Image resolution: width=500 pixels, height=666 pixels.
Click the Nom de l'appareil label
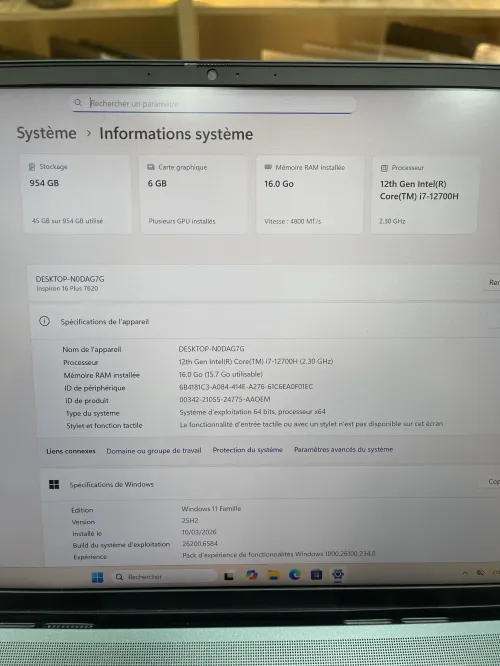click(92, 349)
